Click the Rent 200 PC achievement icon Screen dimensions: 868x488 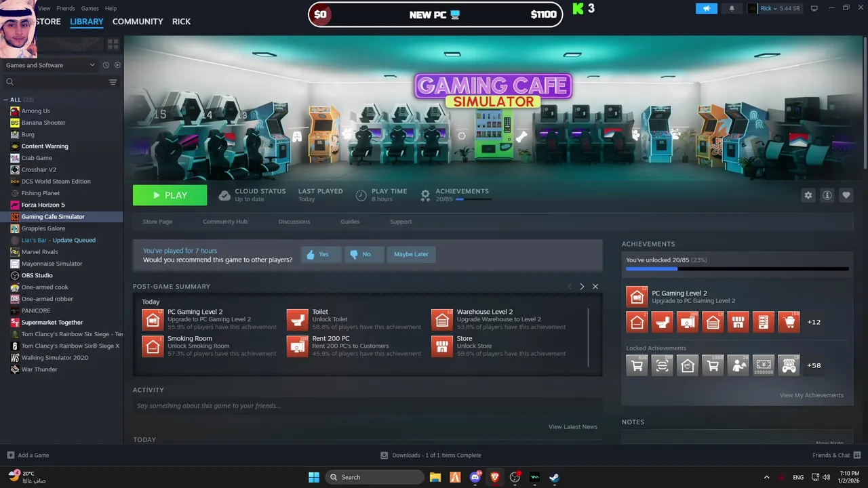pos(297,346)
